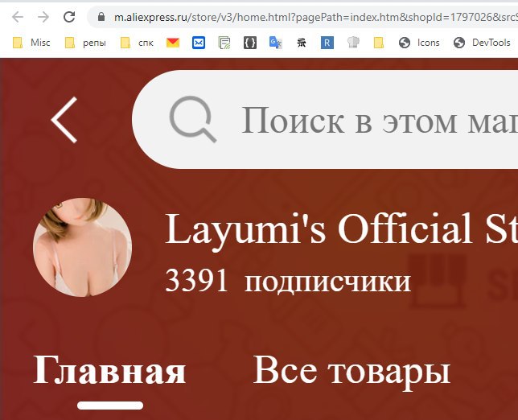The height and width of the screenshot is (420, 518).
Task: Click the 3391 подписчики followers count
Action: tap(288, 281)
